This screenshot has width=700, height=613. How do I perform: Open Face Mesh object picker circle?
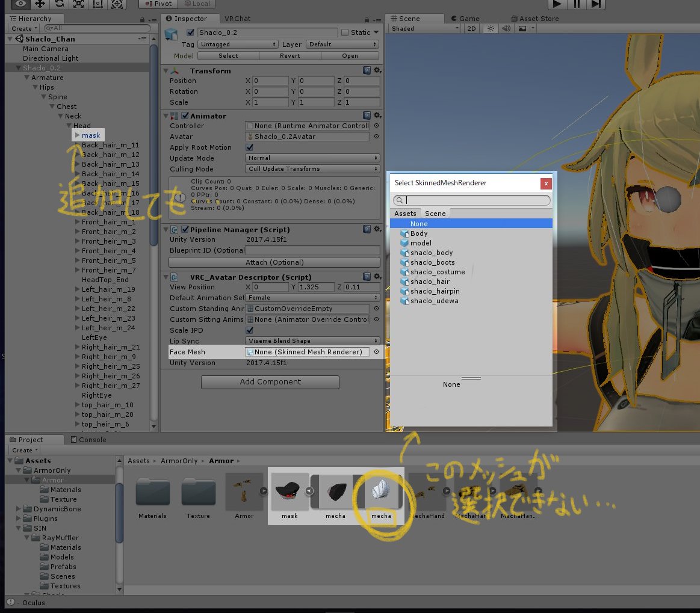(x=376, y=352)
